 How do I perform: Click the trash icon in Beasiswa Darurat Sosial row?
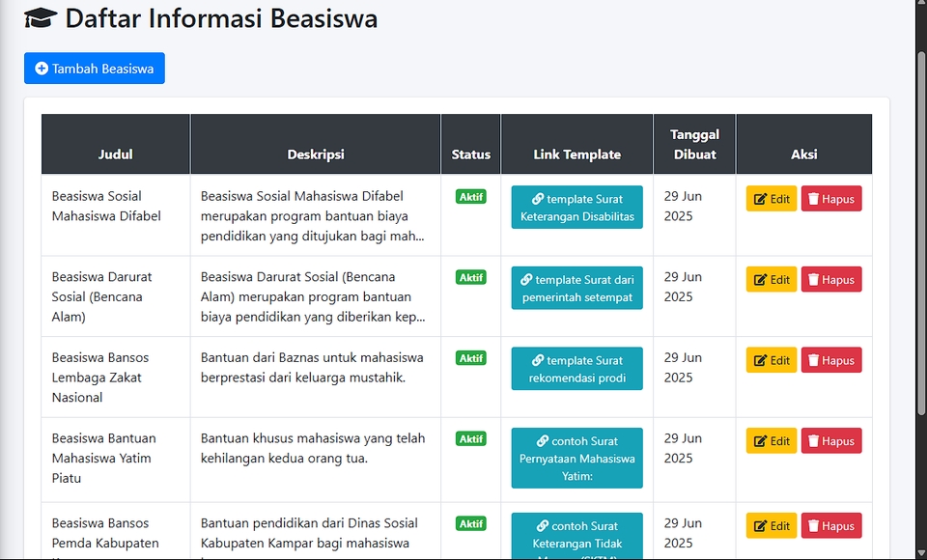point(813,280)
